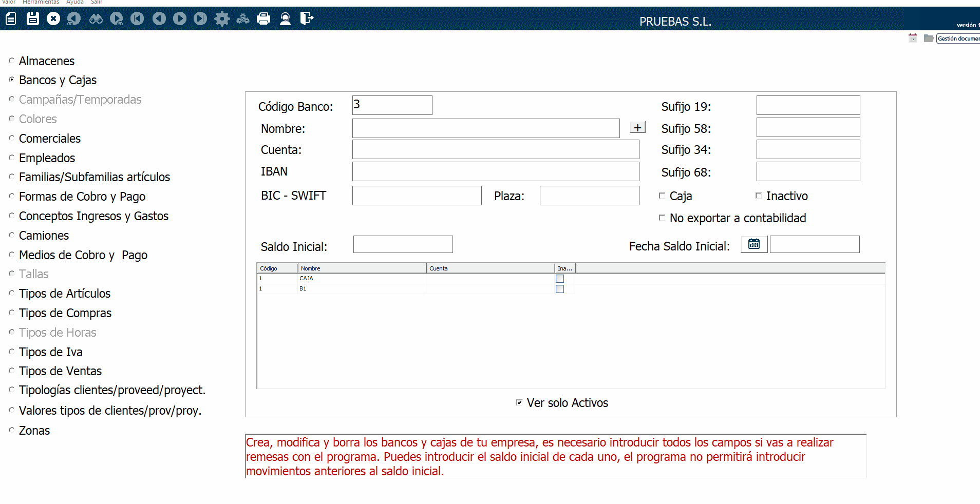980x504 pixels.
Task: Click the exit door icon
Action: (x=307, y=19)
